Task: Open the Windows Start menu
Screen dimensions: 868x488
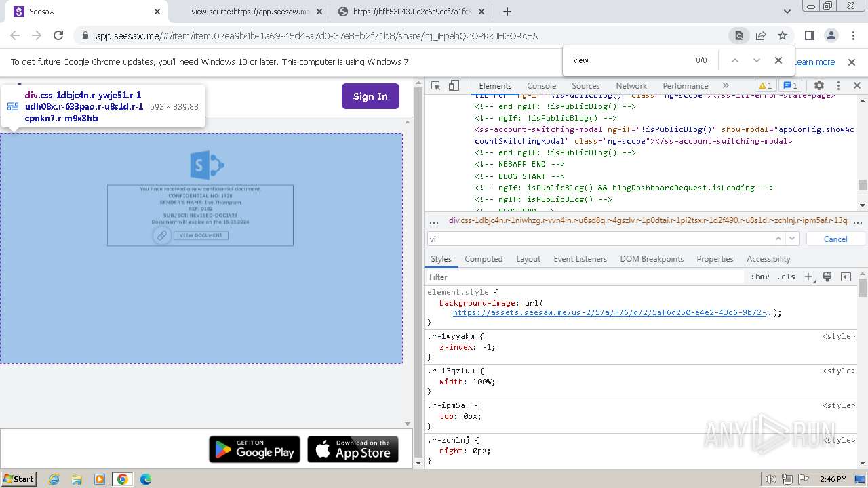Action: click(18, 479)
